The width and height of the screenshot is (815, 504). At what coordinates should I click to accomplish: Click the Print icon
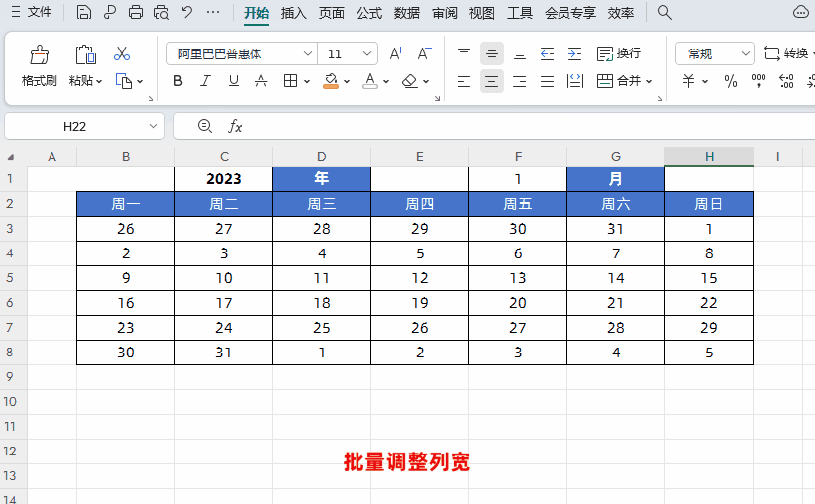pyautogui.click(x=136, y=12)
